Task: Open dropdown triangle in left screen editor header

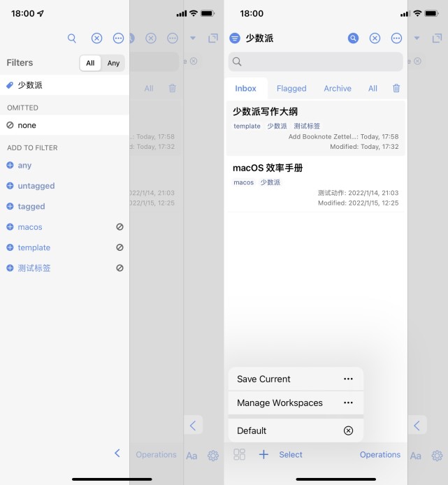Action: (193, 38)
